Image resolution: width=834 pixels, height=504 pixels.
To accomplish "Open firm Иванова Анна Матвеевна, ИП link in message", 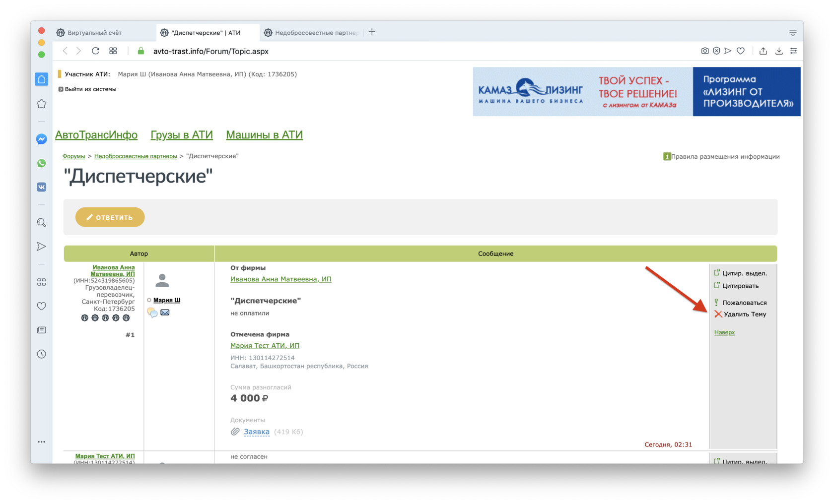I will tap(280, 279).
